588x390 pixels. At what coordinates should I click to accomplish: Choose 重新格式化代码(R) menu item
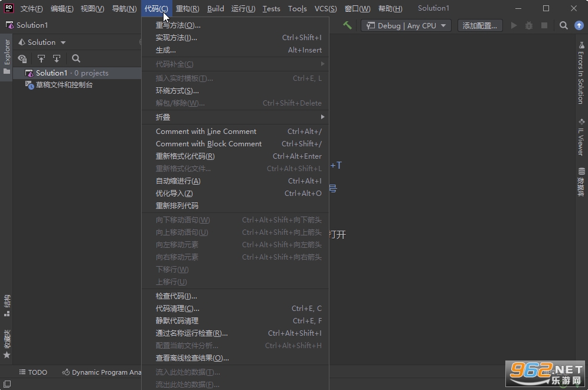235,156
